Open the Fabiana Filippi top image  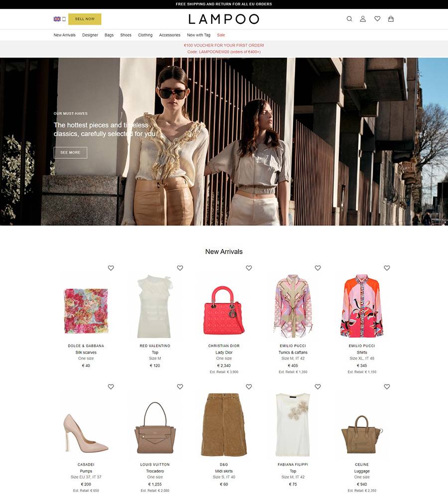pyautogui.click(x=293, y=425)
